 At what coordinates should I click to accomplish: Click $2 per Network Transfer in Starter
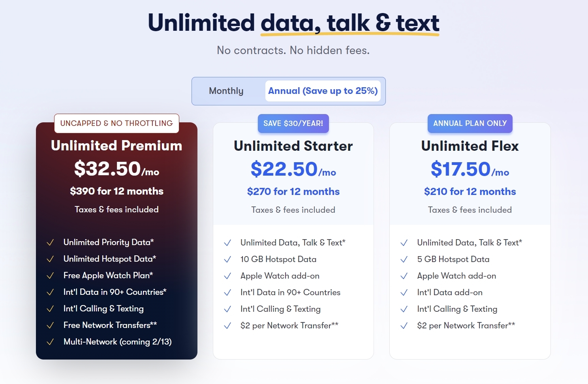point(289,326)
